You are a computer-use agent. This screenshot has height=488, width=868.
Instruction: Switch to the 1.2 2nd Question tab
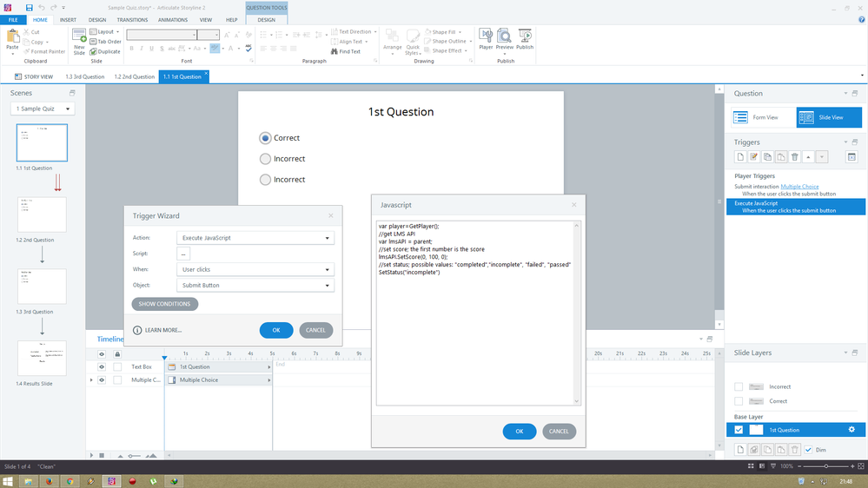pyautogui.click(x=135, y=76)
